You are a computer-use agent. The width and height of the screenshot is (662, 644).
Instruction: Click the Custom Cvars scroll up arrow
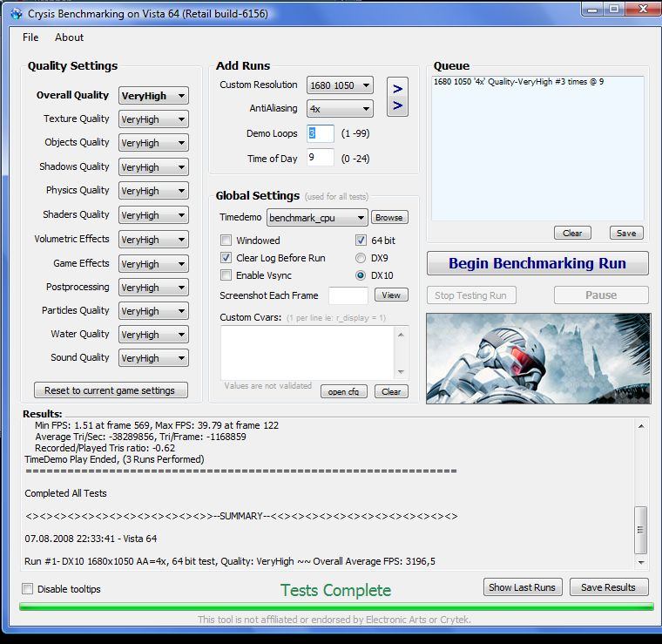pos(401,335)
